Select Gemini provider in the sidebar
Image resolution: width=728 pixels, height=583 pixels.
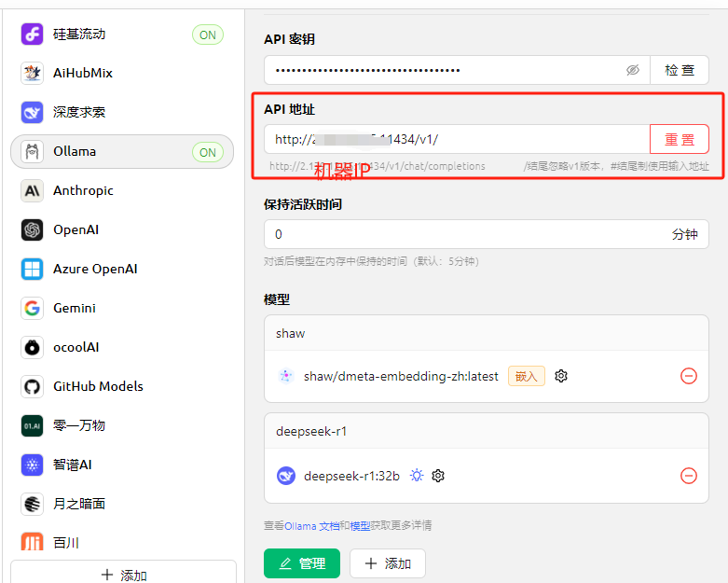click(x=122, y=308)
